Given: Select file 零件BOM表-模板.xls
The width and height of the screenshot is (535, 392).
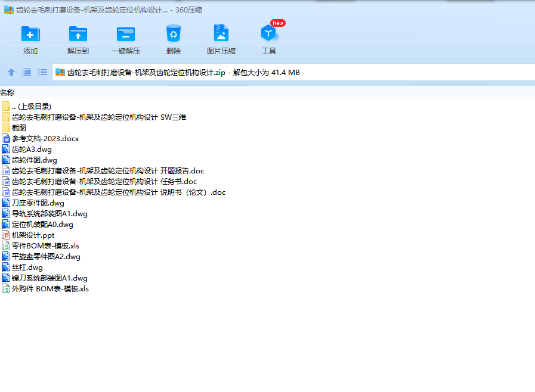Looking at the screenshot, I should click(x=41, y=246).
